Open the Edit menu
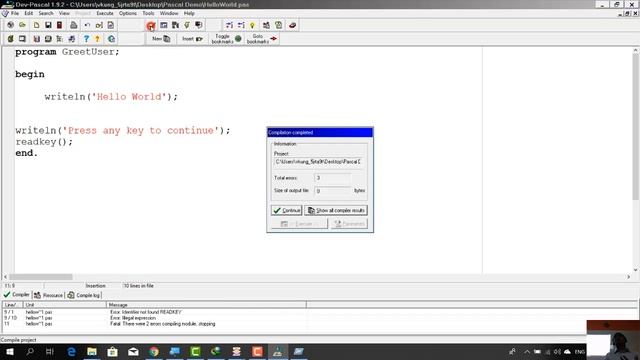Screen dimensions: 640x360 (x=28, y=13)
